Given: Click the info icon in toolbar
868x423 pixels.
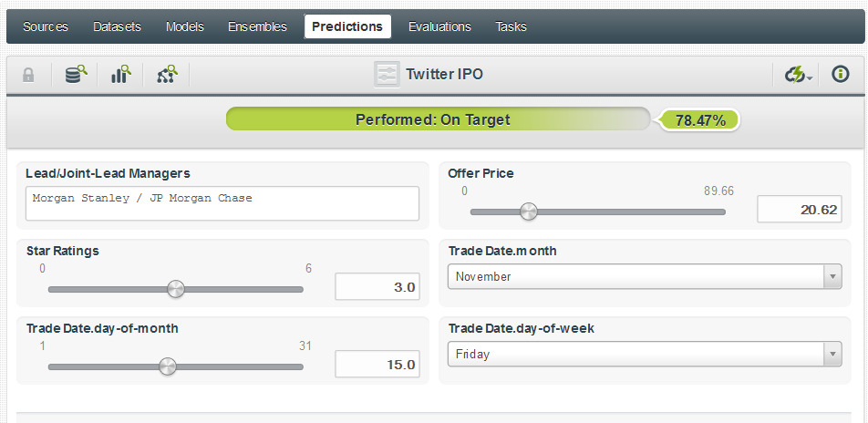Looking at the screenshot, I should point(841,75).
